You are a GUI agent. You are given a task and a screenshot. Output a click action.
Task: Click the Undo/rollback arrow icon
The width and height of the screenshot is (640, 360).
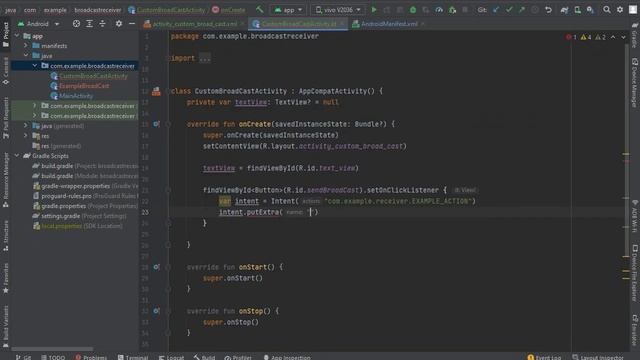tap(548, 9)
